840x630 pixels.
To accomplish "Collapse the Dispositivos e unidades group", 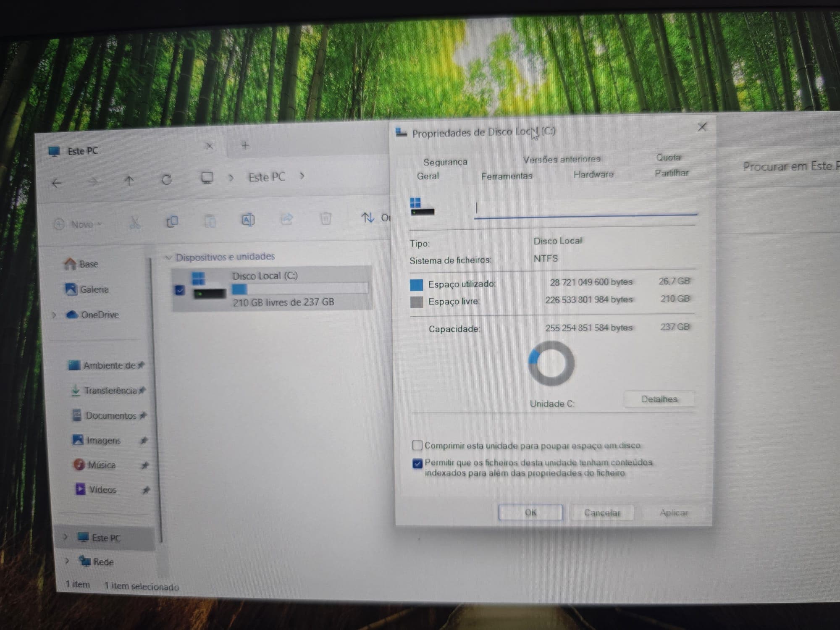I will (x=169, y=257).
